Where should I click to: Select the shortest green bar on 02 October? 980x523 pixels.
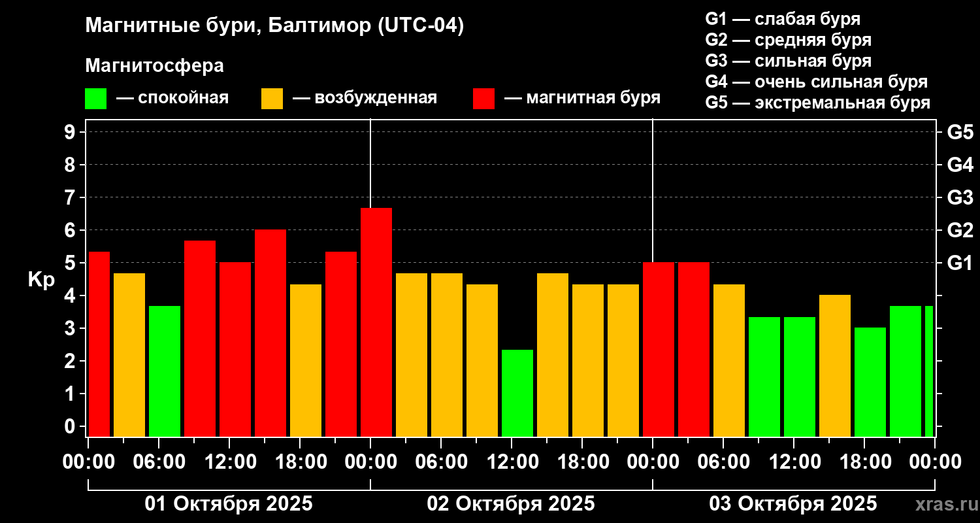pyautogui.click(x=517, y=393)
